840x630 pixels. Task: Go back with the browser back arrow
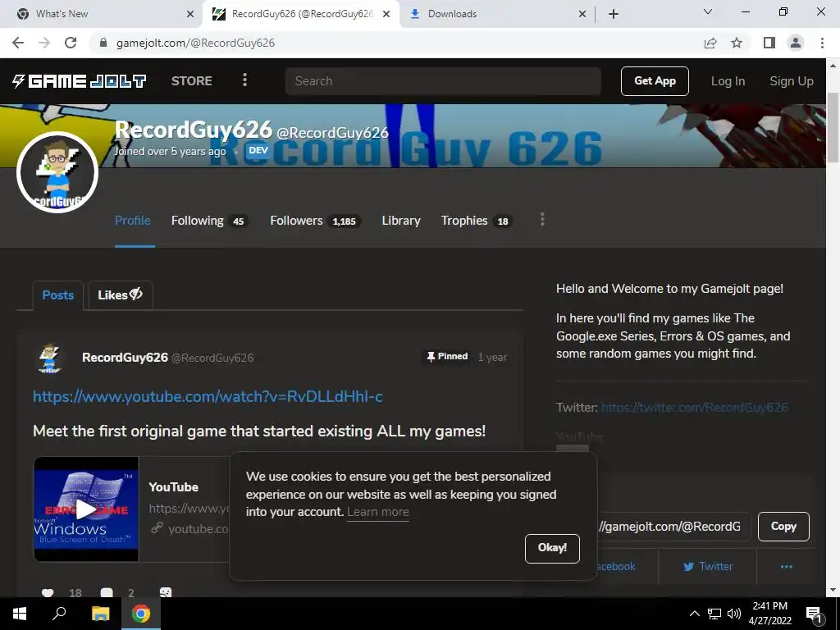[x=18, y=43]
